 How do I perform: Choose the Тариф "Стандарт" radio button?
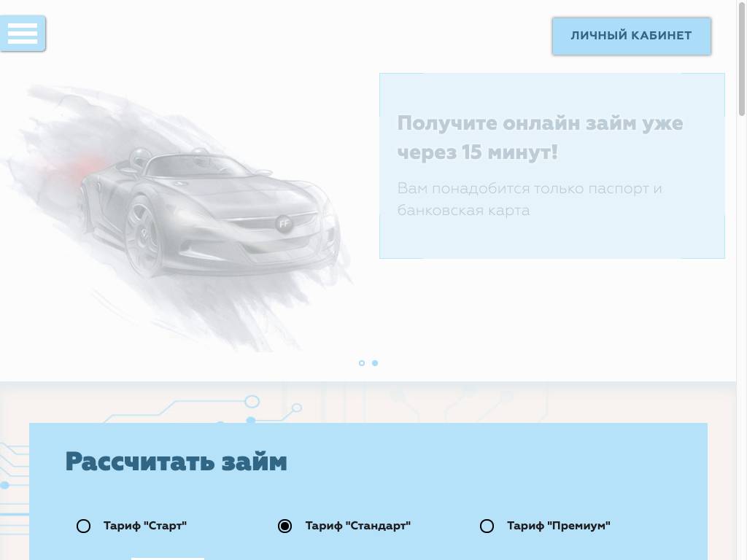click(x=285, y=526)
